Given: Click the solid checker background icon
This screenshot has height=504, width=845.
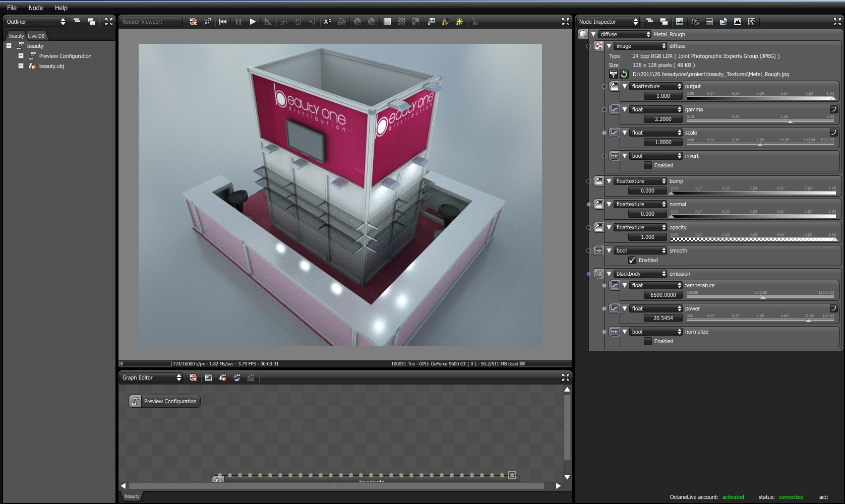Looking at the screenshot, I should coord(387,22).
